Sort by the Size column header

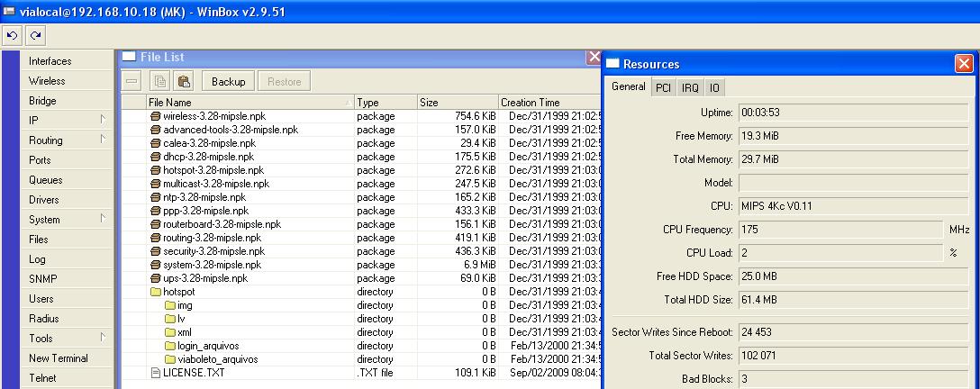[458, 103]
